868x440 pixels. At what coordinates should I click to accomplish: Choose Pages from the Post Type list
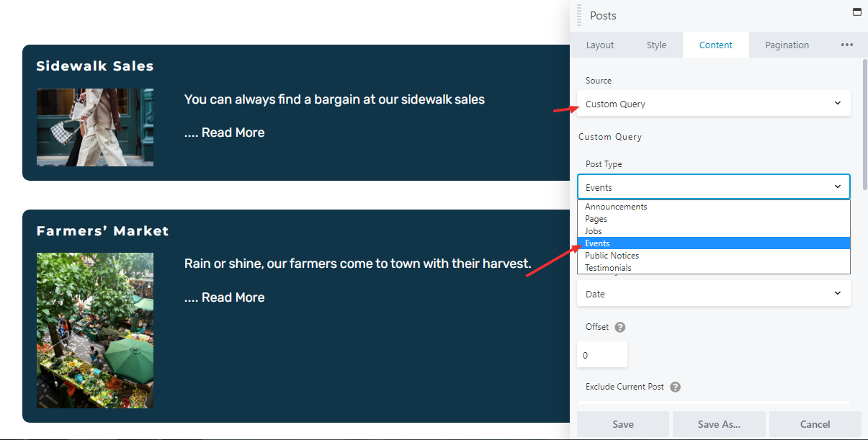[714, 219]
